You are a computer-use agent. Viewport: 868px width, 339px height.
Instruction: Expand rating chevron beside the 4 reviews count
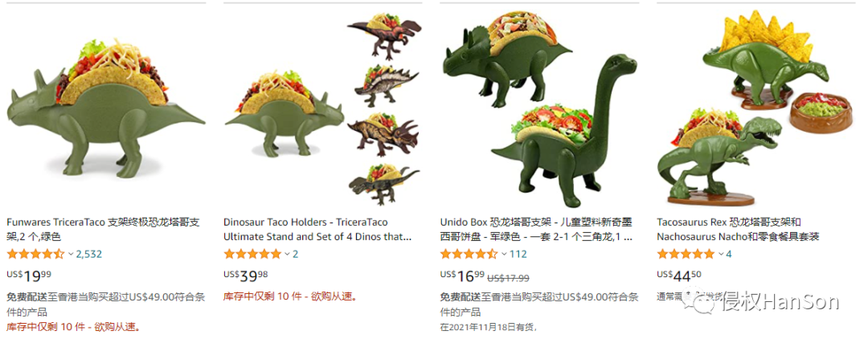coord(721,254)
